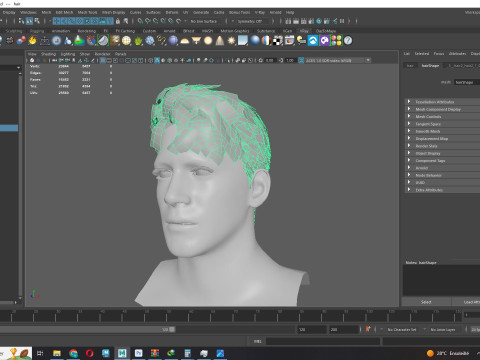Switch to the hairShape attribute tab
The image size is (480, 360).
coord(430,66)
